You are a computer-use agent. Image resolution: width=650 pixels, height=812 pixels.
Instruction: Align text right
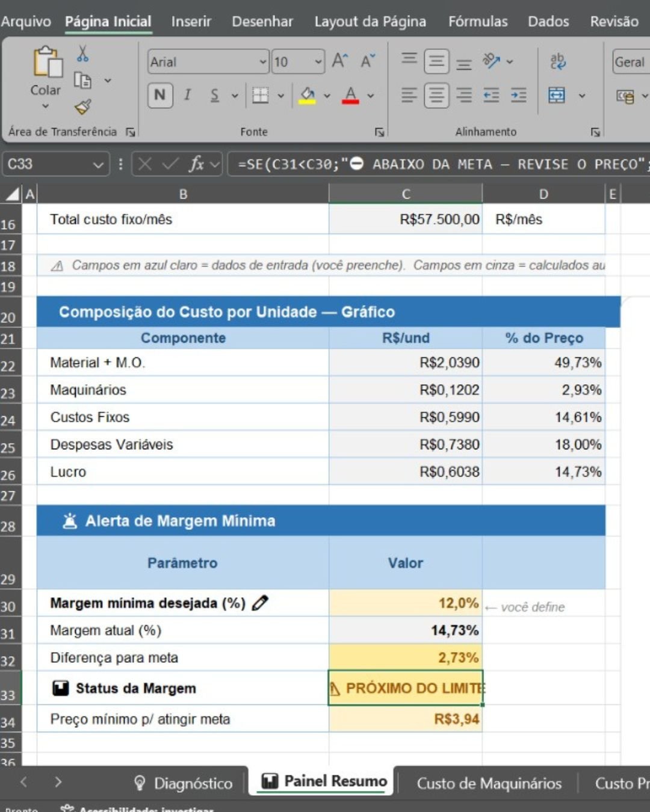coord(464,95)
